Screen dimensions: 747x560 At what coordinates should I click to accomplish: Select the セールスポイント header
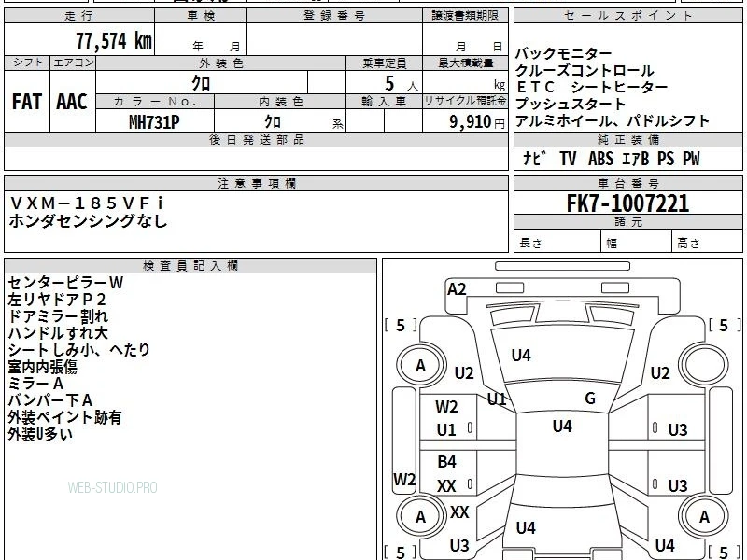[627, 16]
